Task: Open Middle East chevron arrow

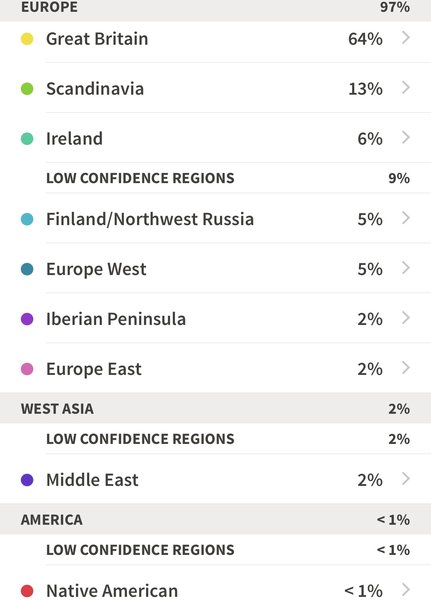Action: click(406, 479)
